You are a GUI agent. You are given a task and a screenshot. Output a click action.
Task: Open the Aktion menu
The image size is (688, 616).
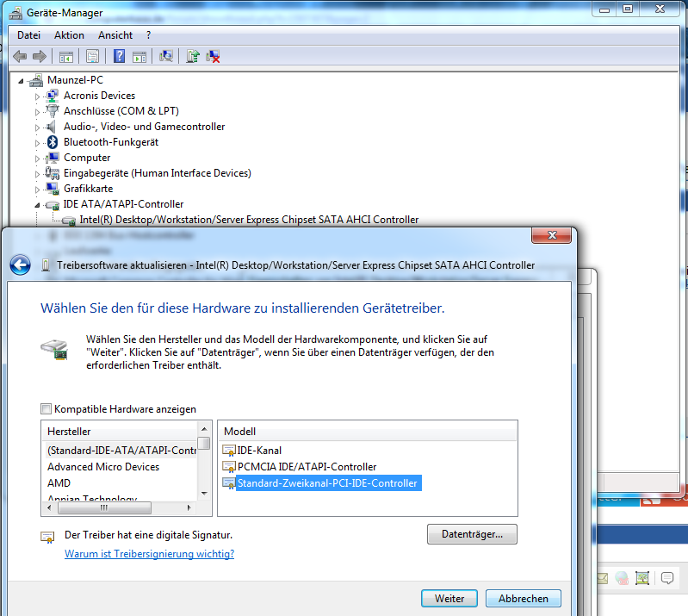[x=69, y=35]
